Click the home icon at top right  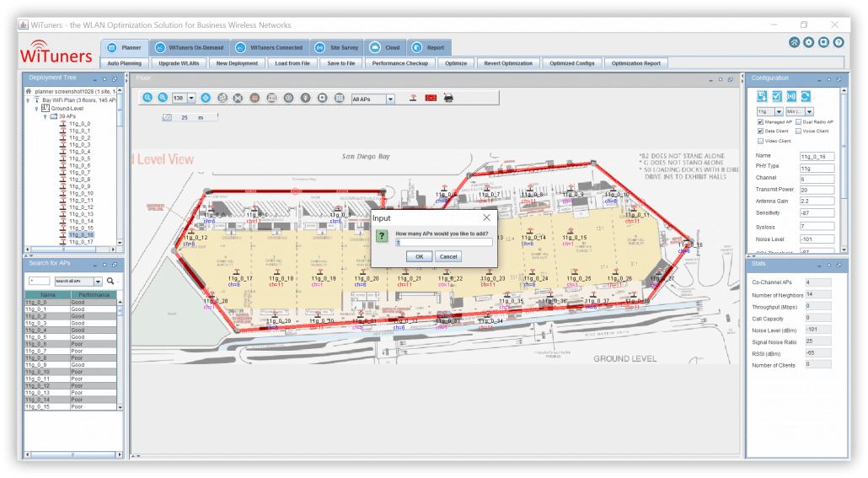[794, 43]
